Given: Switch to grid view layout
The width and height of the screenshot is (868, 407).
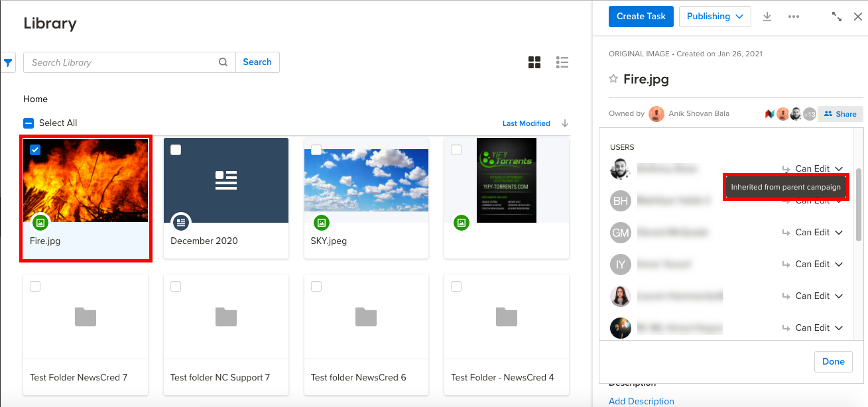Looking at the screenshot, I should point(534,62).
